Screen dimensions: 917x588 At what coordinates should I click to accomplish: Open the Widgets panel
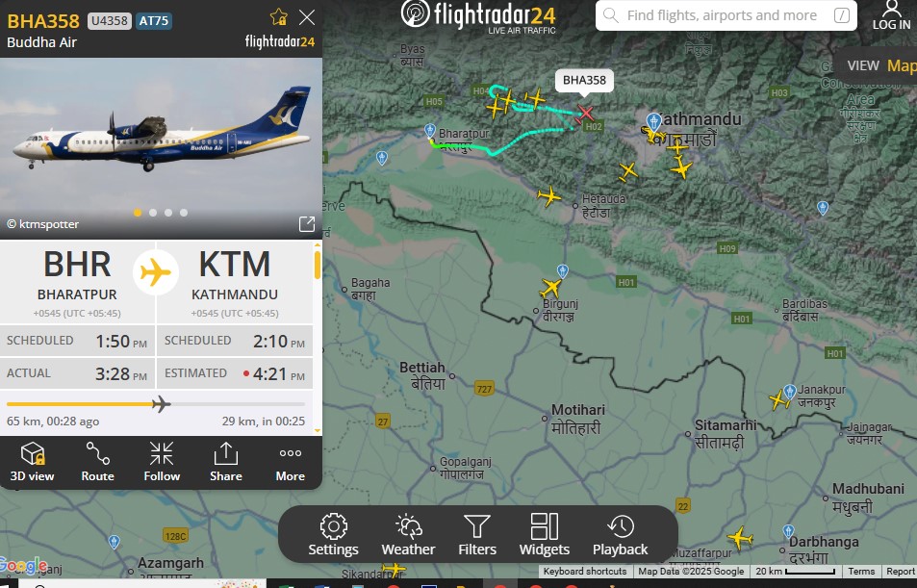545,535
